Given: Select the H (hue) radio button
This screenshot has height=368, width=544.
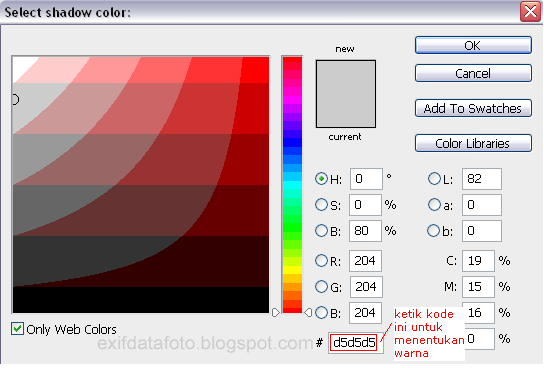Looking at the screenshot, I should [322, 179].
